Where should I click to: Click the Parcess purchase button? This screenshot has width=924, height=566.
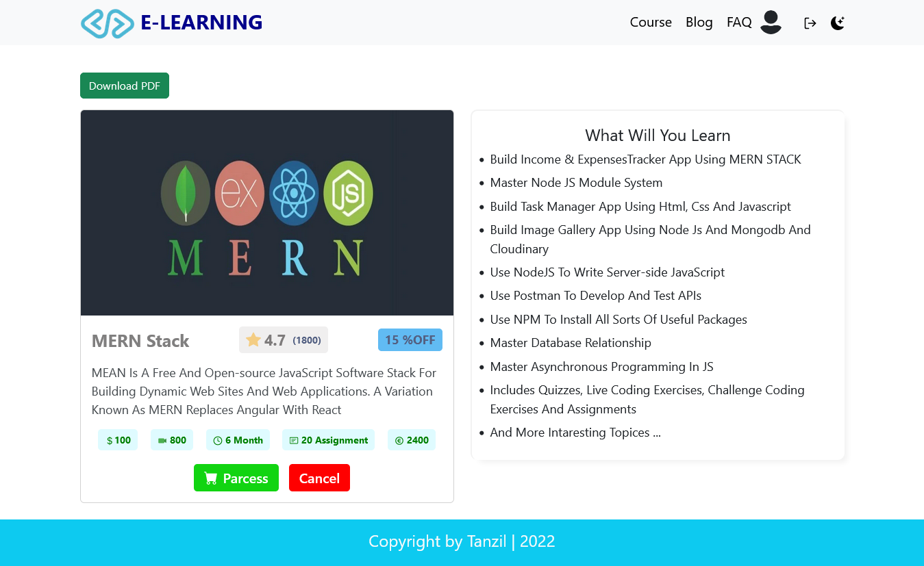tap(236, 478)
